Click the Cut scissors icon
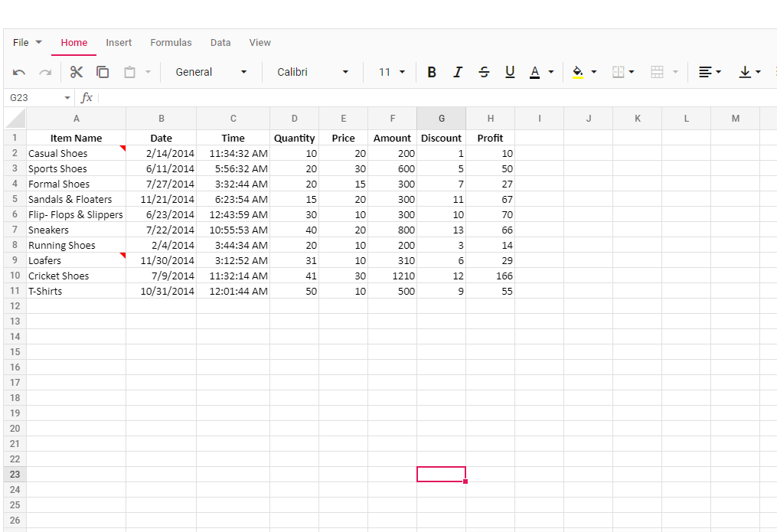Image resolution: width=777 pixels, height=532 pixels. 77,72
